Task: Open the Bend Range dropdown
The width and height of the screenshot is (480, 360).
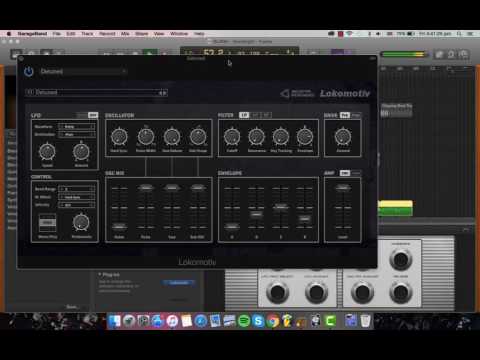Action: [77, 189]
